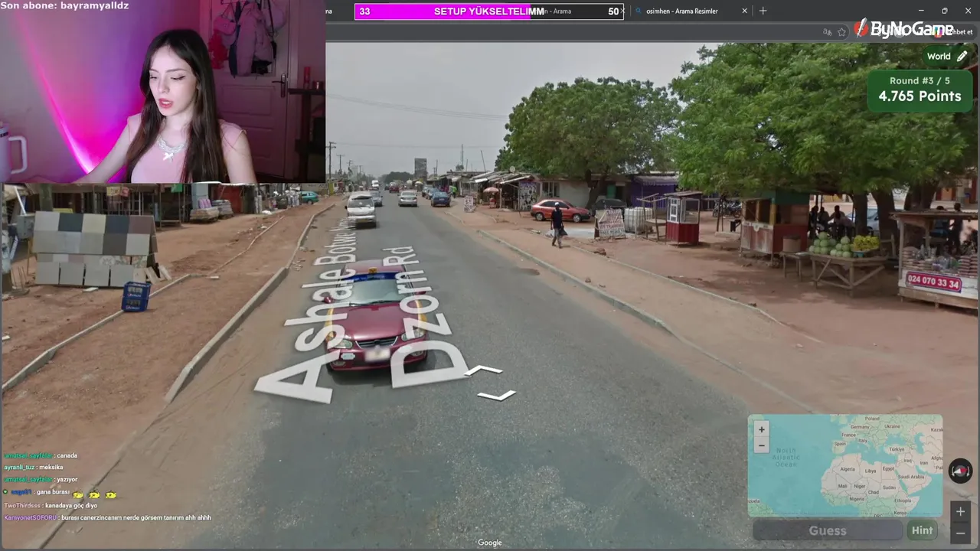This screenshot has height=551, width=980.
Task: Click chat username KamyonetSOFORU
Action: tap(31, 518)
